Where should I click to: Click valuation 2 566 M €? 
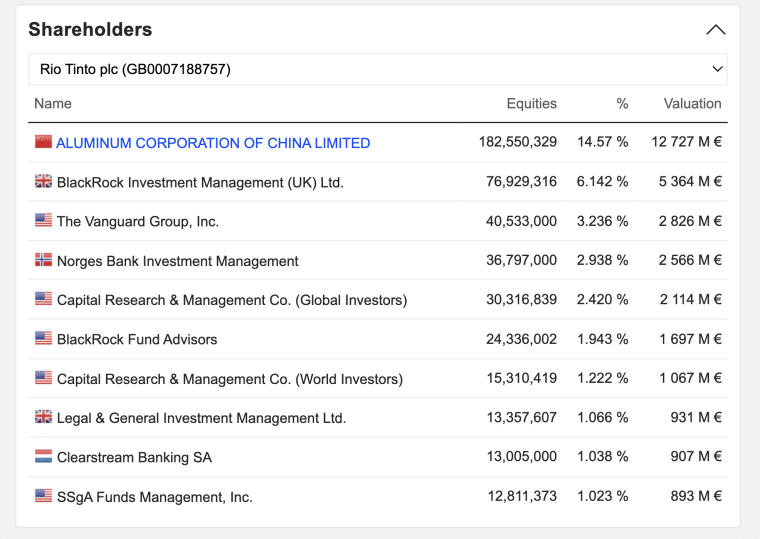click(690, 260)
